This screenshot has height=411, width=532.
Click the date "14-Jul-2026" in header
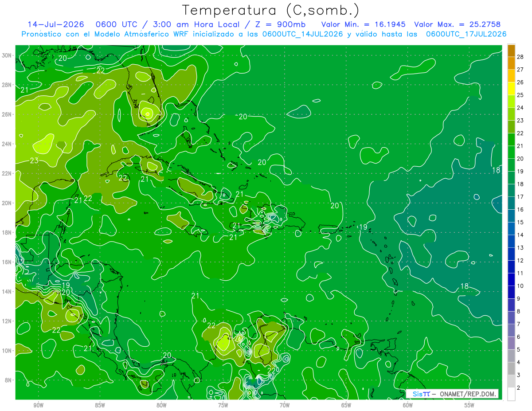pos(56,24)
